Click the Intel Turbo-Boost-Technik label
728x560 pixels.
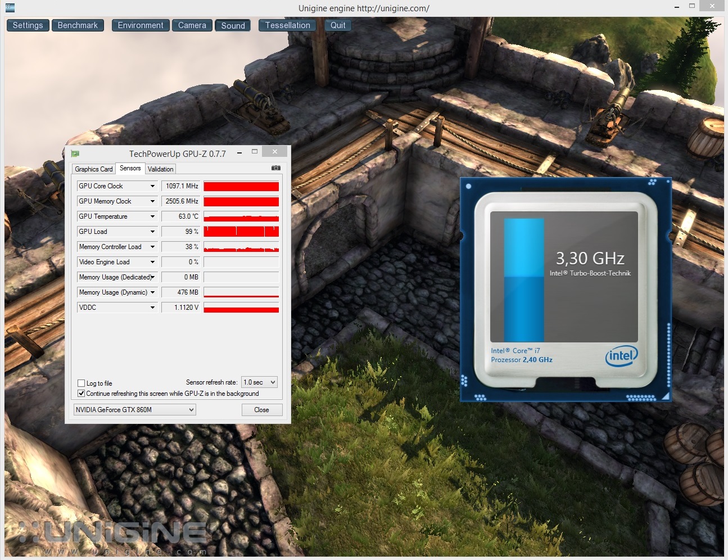(x=590, y=273)
